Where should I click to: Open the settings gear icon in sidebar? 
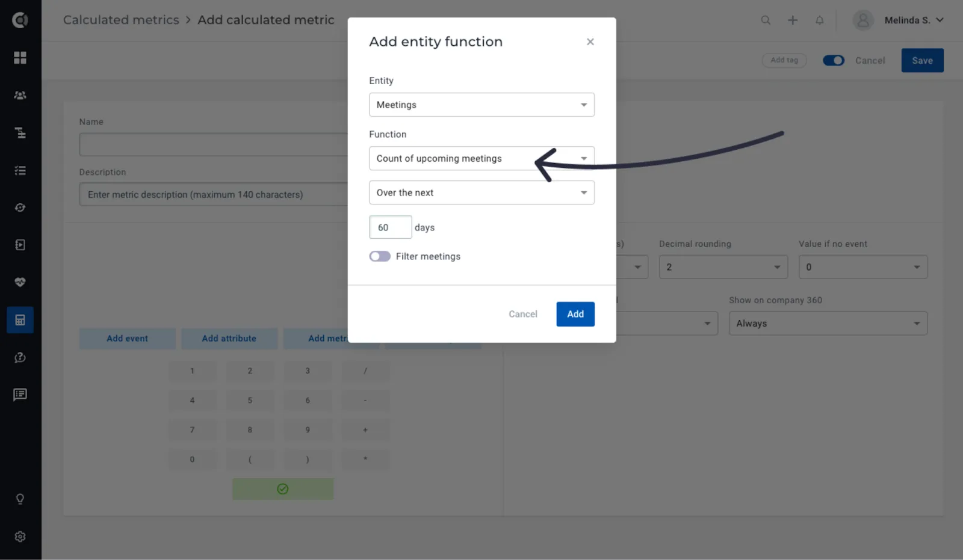(20, 536)
